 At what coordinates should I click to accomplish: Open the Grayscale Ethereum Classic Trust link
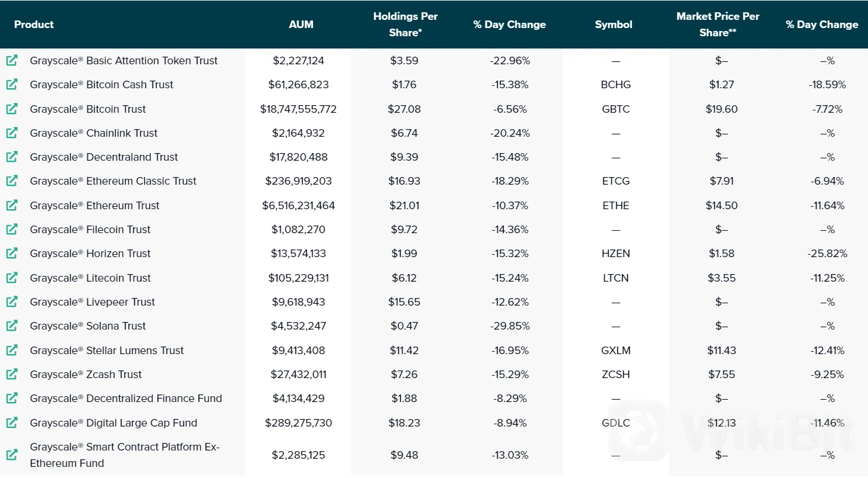pos(113,181)
